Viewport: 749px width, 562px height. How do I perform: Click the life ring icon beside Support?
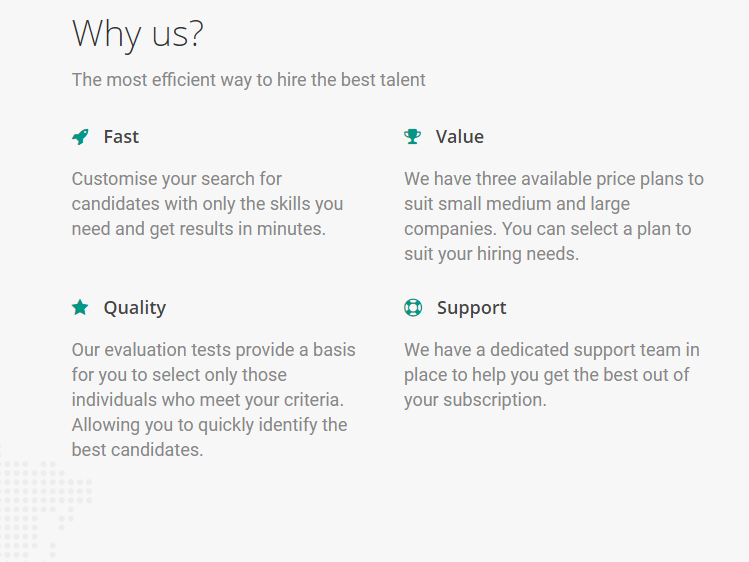pos(413,308)
